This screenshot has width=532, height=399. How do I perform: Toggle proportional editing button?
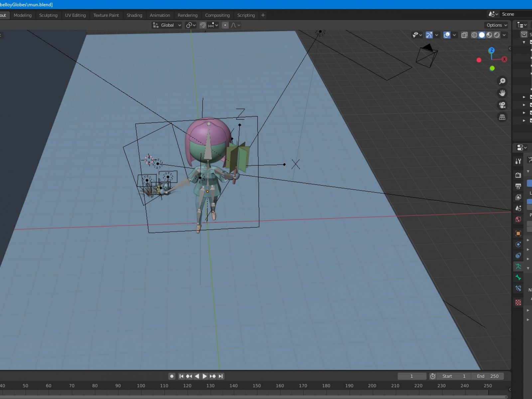point(225,25)
